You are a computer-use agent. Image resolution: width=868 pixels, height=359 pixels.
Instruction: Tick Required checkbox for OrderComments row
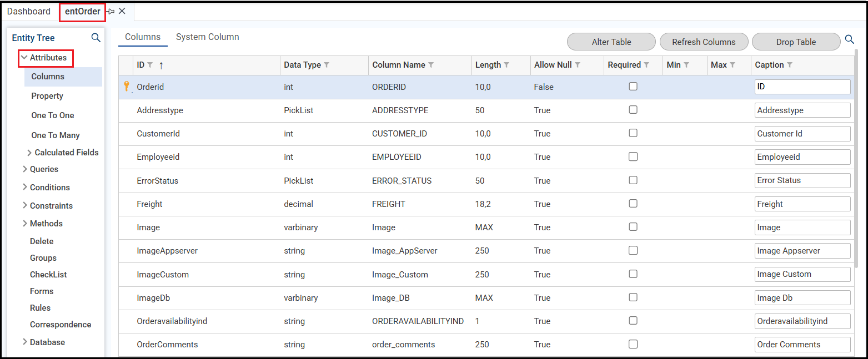coord(633,344)
